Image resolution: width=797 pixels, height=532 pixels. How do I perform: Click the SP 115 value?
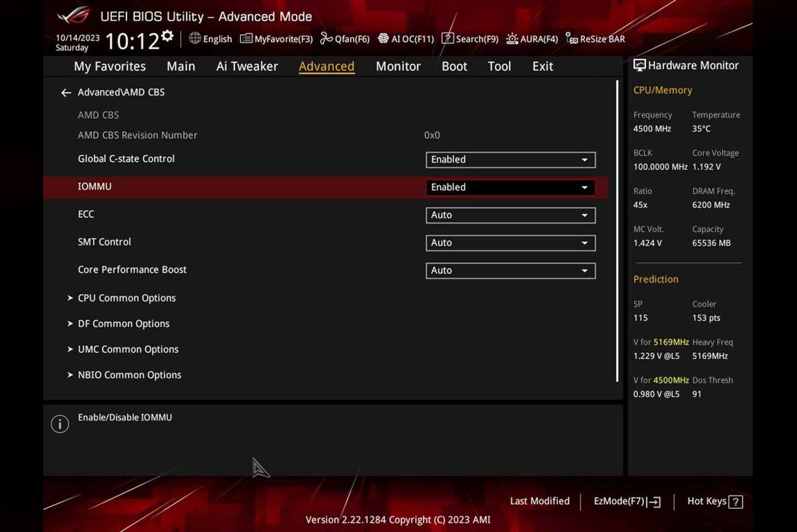coord(640,318)
